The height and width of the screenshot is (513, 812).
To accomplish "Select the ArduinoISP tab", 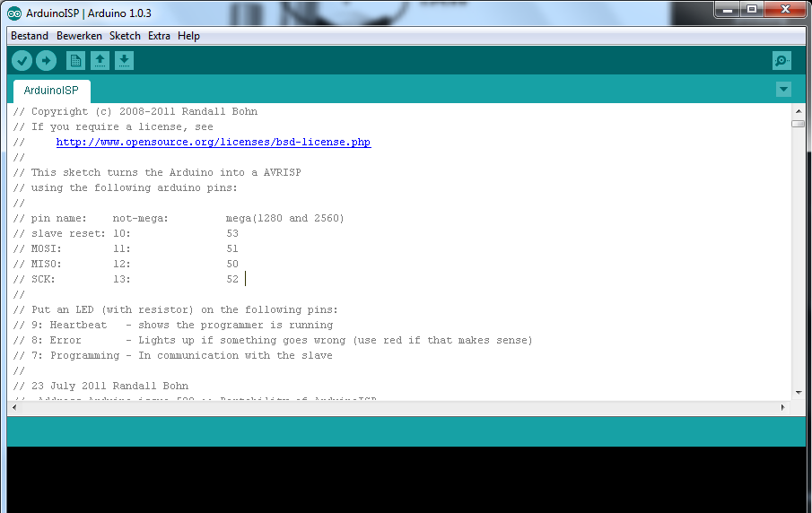I will click(51, 91).
